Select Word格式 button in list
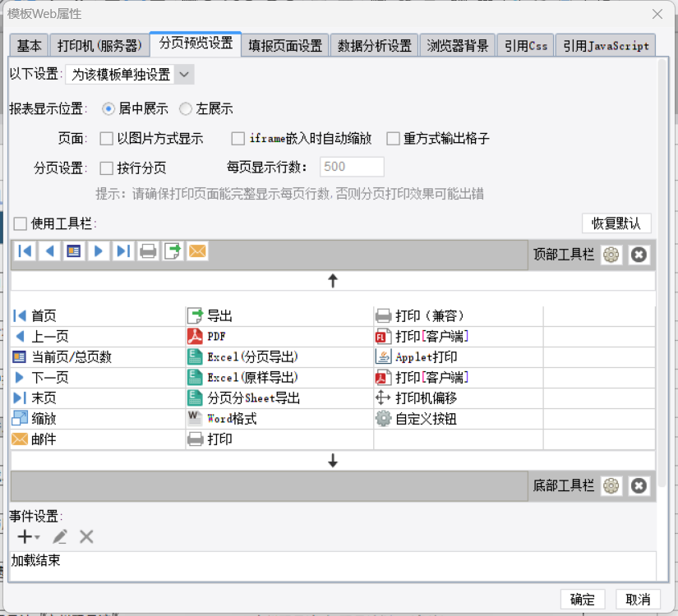The image size is (678, 616). tap(279, 419)
